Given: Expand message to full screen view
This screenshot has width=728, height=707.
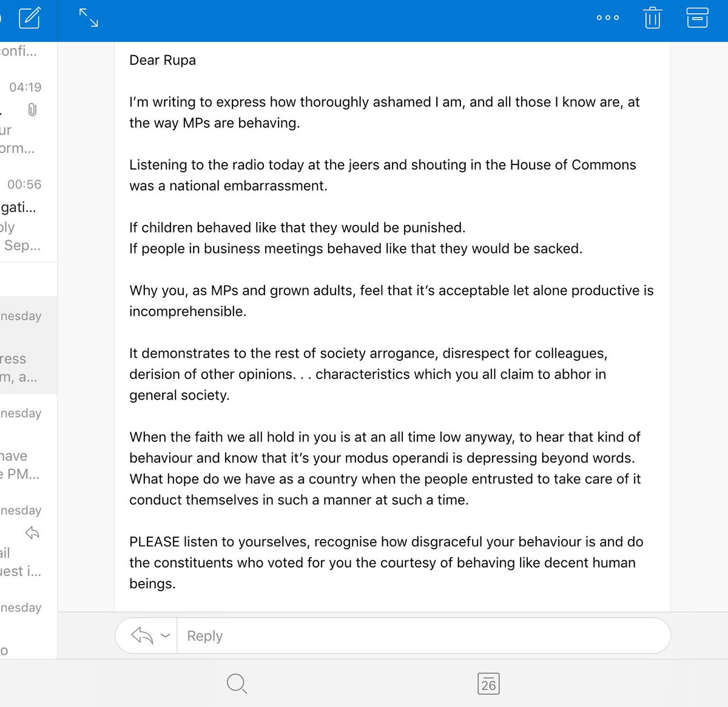Looking at the screenshot, I should pyautogui.click(x=89, y=18).
